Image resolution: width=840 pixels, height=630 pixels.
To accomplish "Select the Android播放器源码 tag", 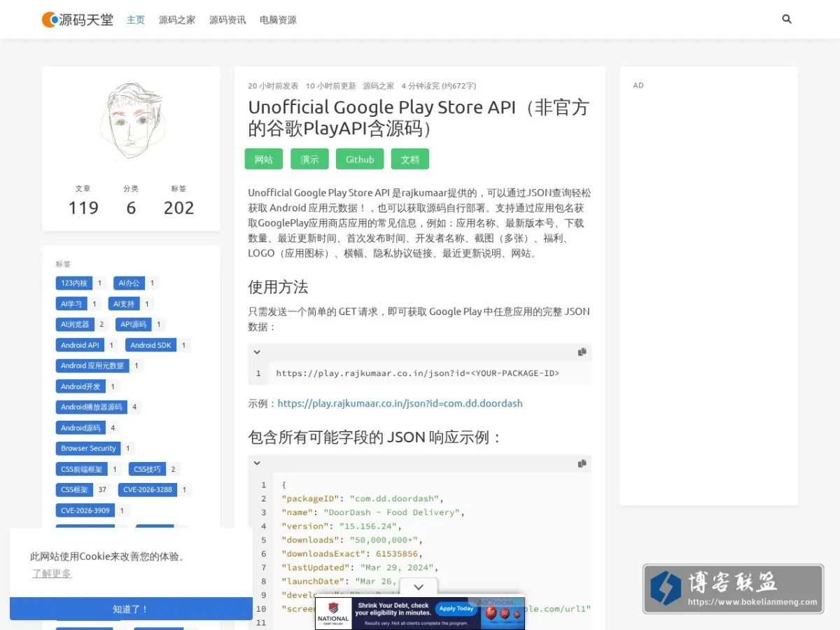I will pos(91,407).
